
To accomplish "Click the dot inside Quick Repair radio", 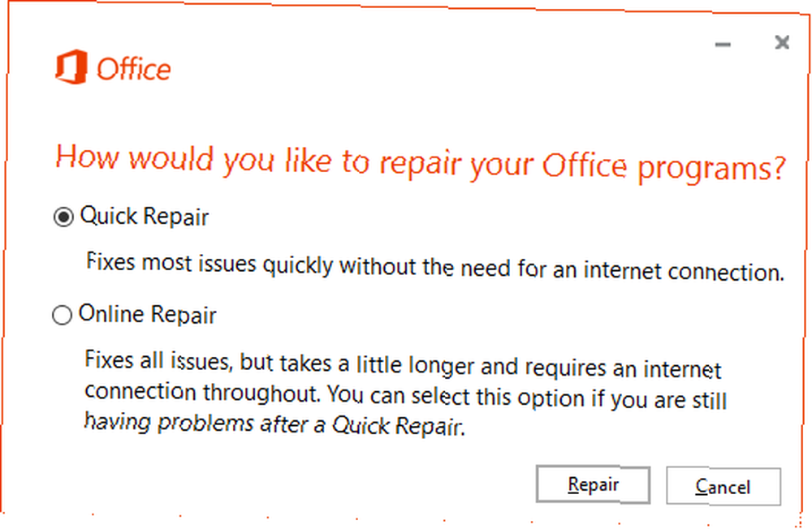I will (x=63, y=217).
